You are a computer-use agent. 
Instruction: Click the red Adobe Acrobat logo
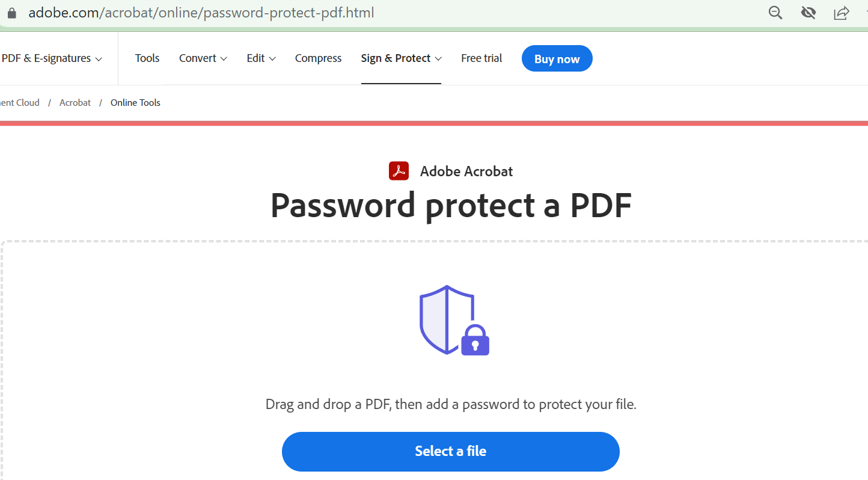pyautogui.click(x=399, y=171)
